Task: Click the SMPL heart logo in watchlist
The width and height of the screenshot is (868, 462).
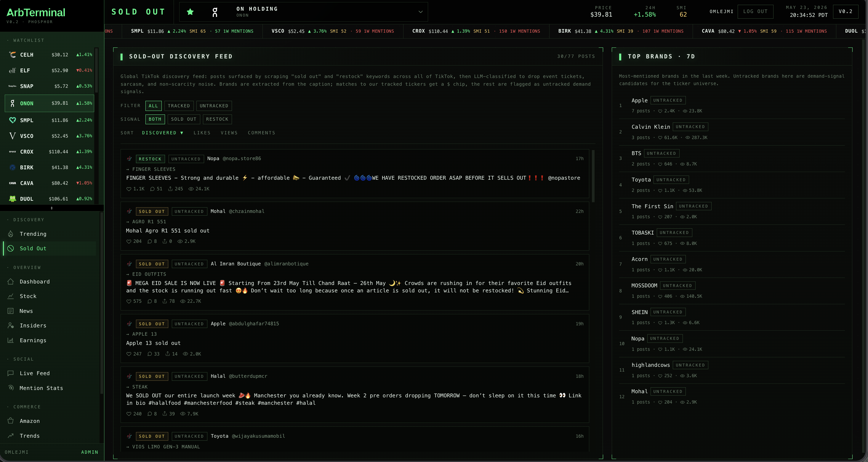Action: click(12, 120)
